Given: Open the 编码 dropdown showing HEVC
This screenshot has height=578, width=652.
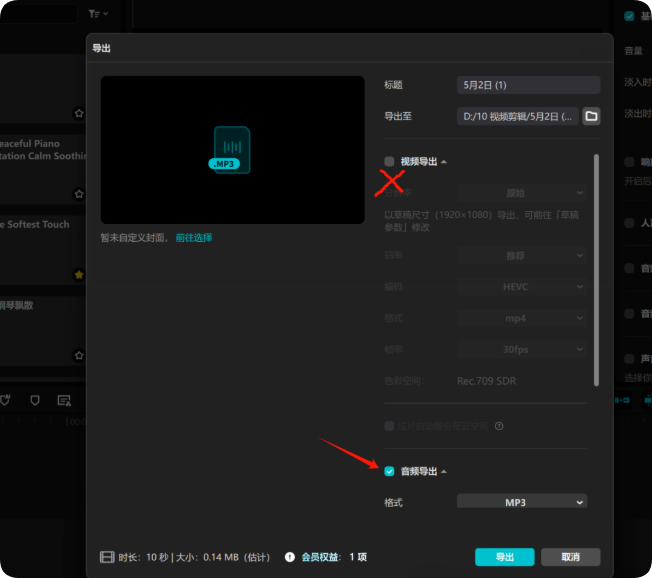Looking at the screenshot, I should (x=522, y=287).
